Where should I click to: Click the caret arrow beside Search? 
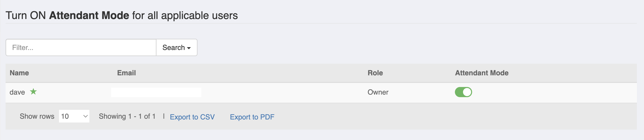pyautogui.click(x=189, y=48)
